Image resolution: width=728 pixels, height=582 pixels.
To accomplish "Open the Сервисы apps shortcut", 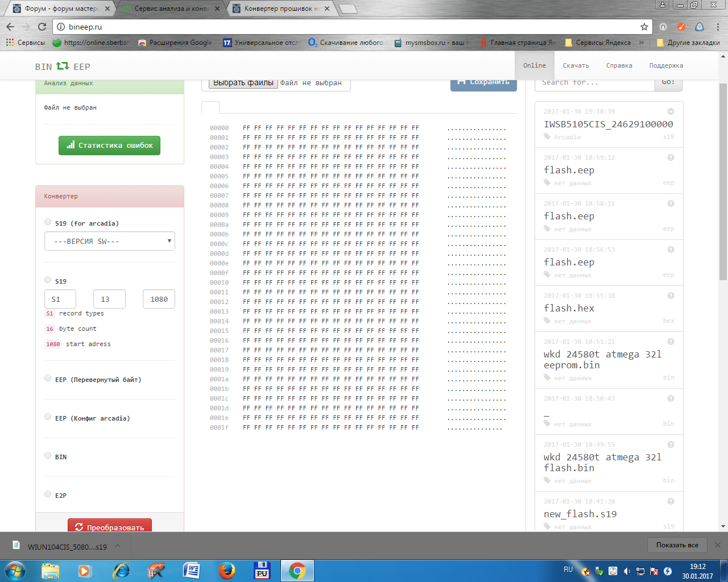I will (x=25, y=43).
